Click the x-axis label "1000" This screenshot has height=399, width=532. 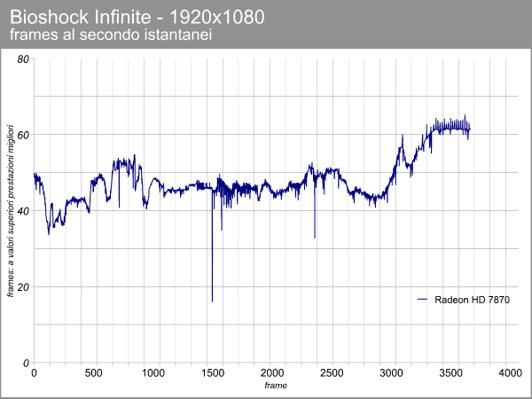click(153, 373)
